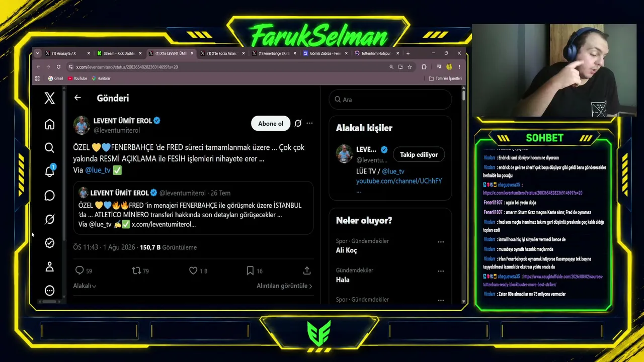
Task: Open the media control icon in Chrome toolbar
Action: [439, 67]
